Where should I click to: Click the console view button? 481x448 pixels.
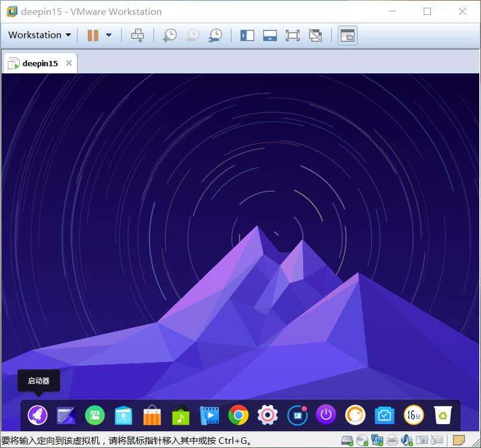[347, 36]
